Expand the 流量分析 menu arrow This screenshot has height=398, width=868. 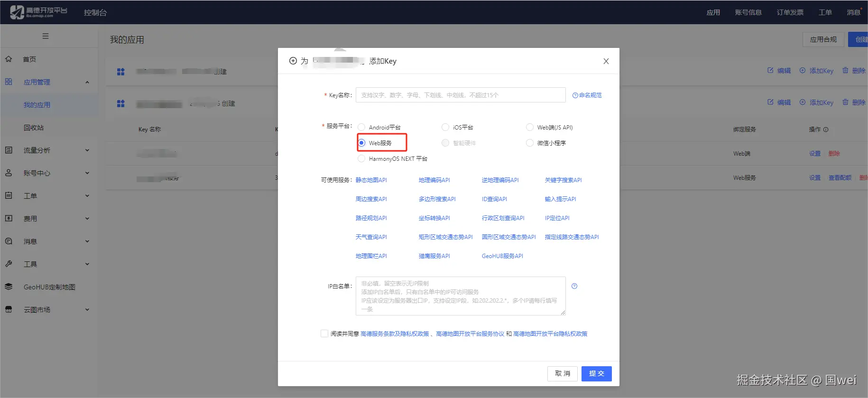coord(87,150)
